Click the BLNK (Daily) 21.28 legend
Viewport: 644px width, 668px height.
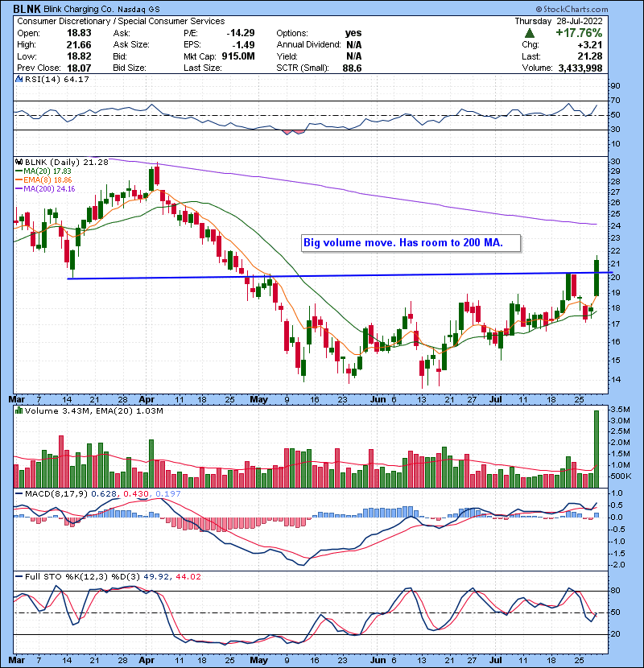tap(67, 162)
